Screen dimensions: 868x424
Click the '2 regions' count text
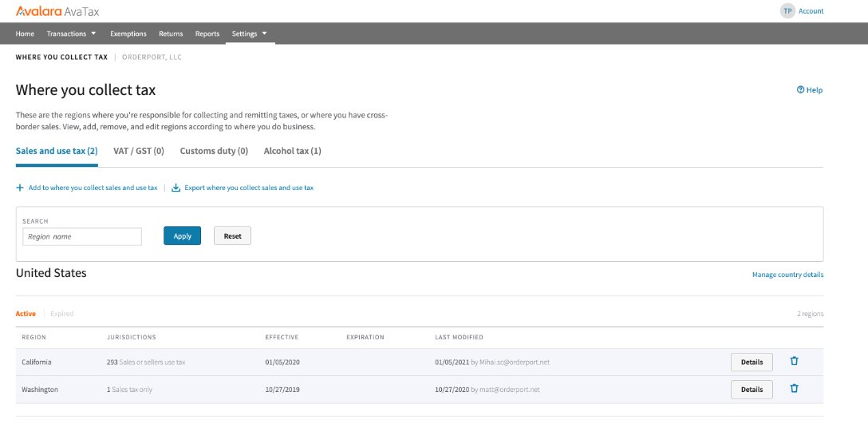pos(810,314)
